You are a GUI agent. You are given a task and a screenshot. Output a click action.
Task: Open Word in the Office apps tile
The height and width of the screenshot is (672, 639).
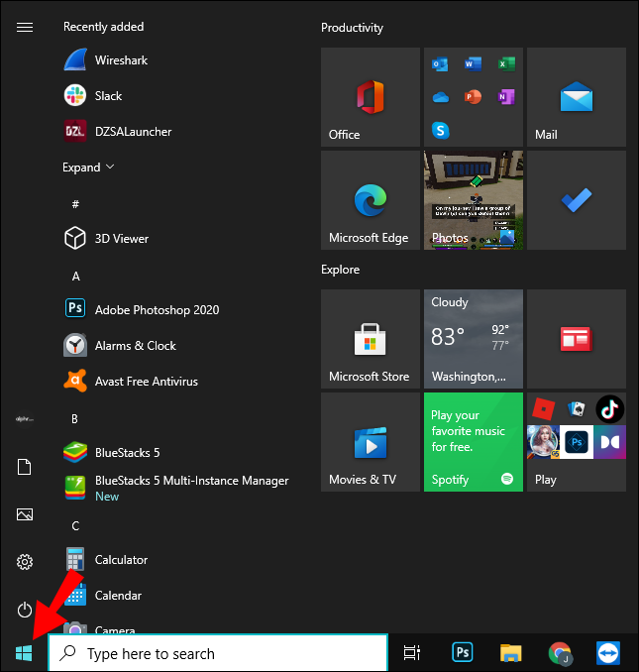click(x=473, y=64)
